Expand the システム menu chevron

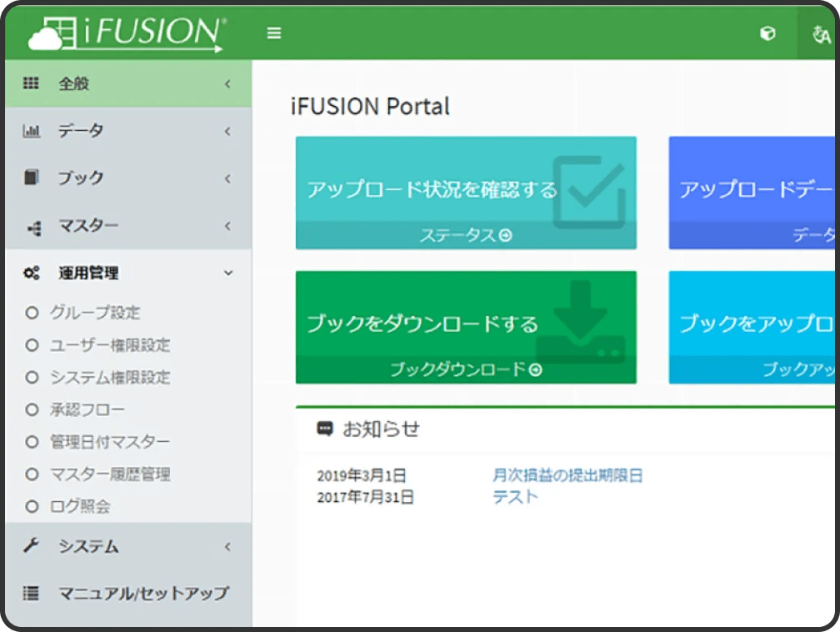[x=228, y=547]
